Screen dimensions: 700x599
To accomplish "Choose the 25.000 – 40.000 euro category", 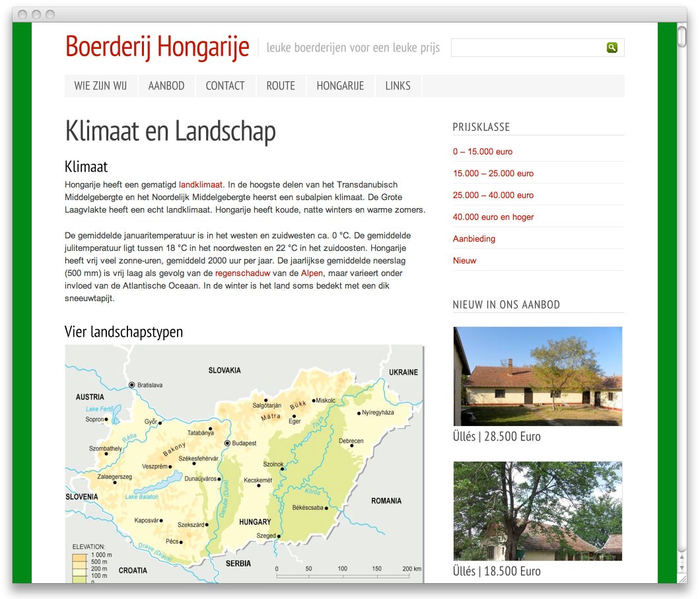I will click(x=493, y=195).
